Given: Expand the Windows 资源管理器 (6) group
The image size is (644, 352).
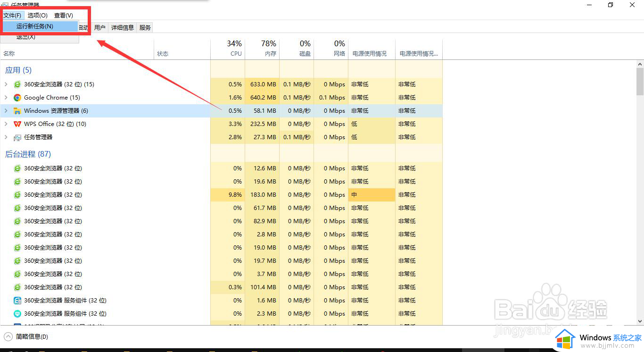Looking at the screenshot, I should pos(6,111).
